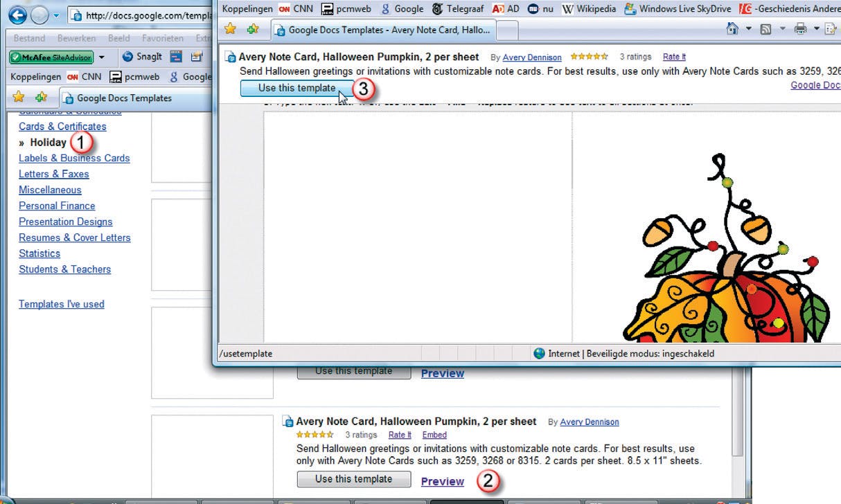Image resolution: width=841 pixels, height=504 pixels.
Task: Expand the Print dropdown arrow
Action: [x=817, y=29]
